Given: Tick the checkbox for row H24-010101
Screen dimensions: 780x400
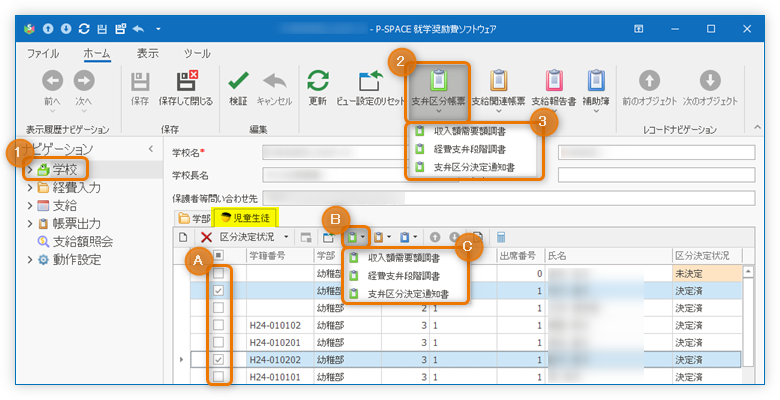Looking at the screenshot, I should point(218,377).
